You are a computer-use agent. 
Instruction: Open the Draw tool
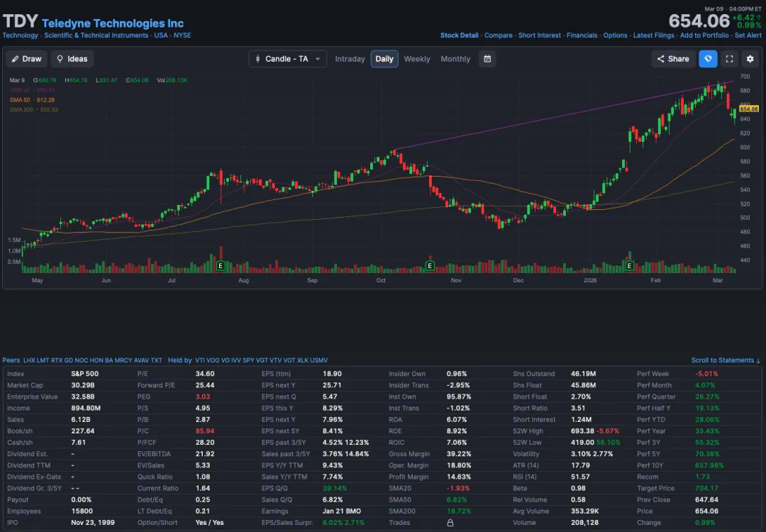27,59
